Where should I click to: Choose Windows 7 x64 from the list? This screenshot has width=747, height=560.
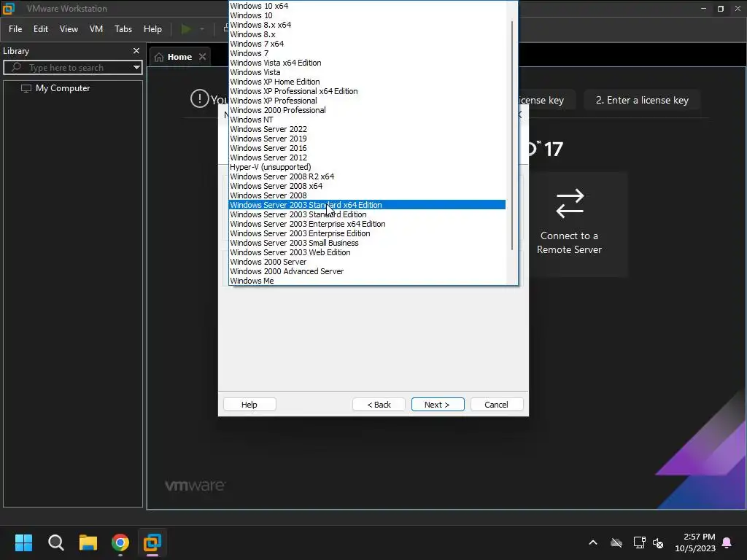point(368,44)
